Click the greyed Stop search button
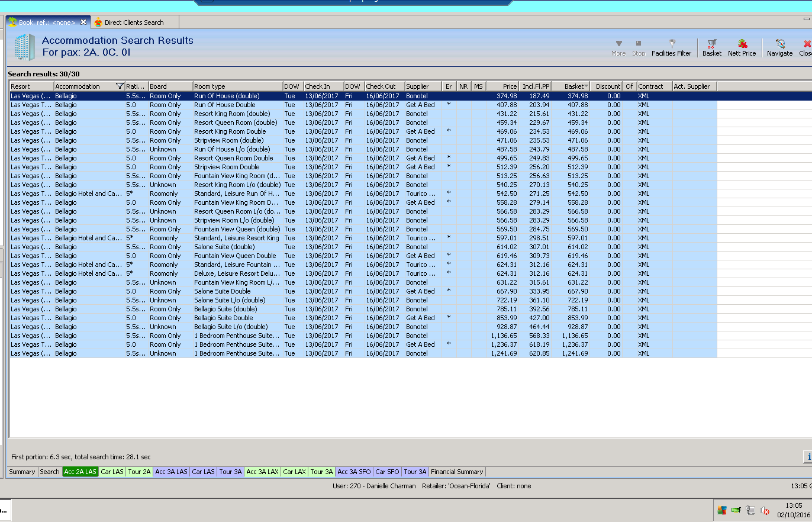 coord(639,48)
